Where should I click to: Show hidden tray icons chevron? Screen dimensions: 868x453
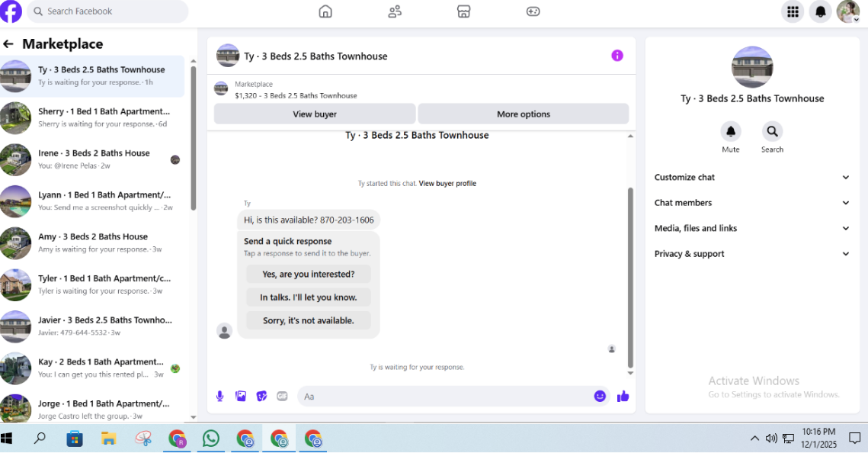pos(754,439)
